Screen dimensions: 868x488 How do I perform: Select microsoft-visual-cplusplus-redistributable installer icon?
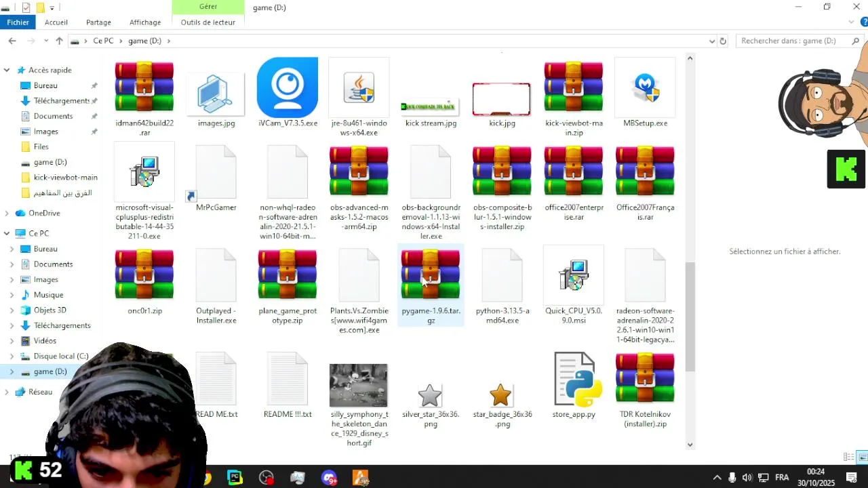(x=144, y=171)
